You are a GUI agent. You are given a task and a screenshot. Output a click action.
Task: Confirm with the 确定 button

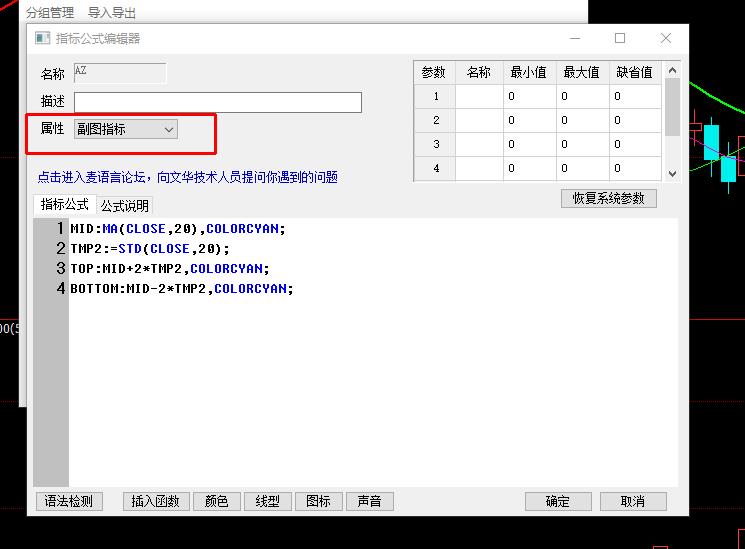(558, 501)
